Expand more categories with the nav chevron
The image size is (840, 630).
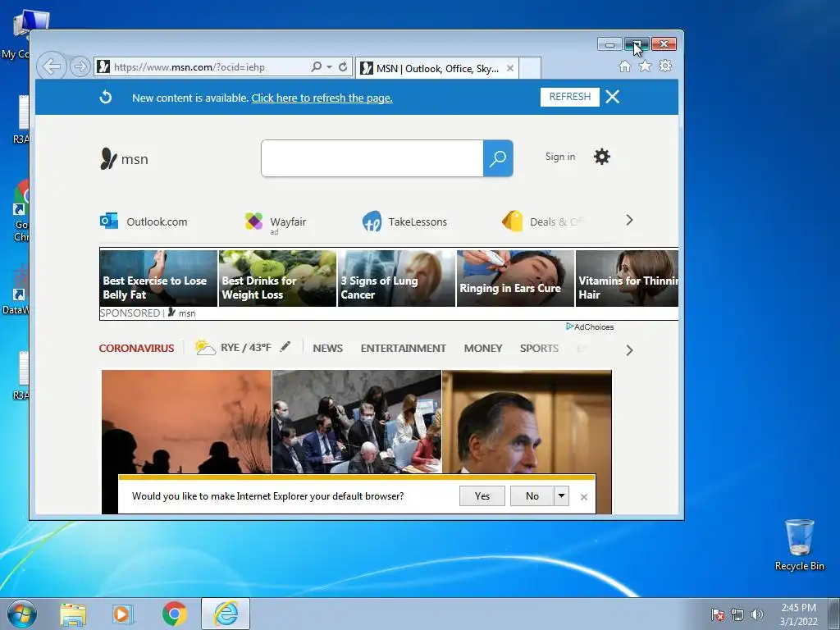click(629, 350)
